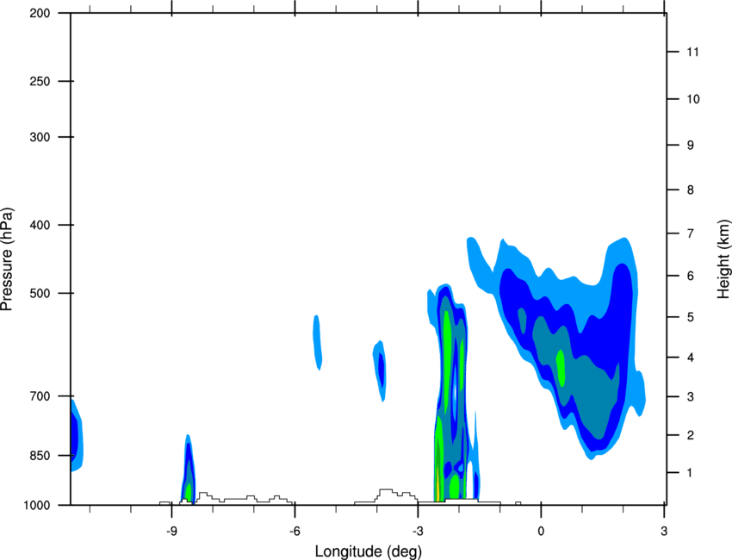Click the -6 longitude tick label
This screenshot has width=732, height=560.
coord(295,531)
